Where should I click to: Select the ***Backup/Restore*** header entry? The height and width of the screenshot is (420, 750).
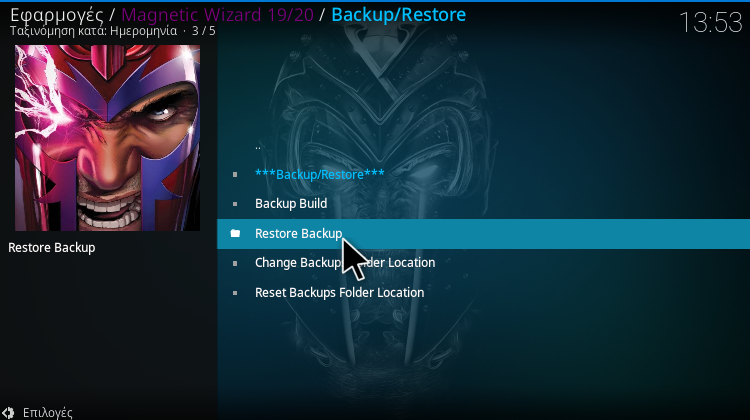tap(484, 175)
